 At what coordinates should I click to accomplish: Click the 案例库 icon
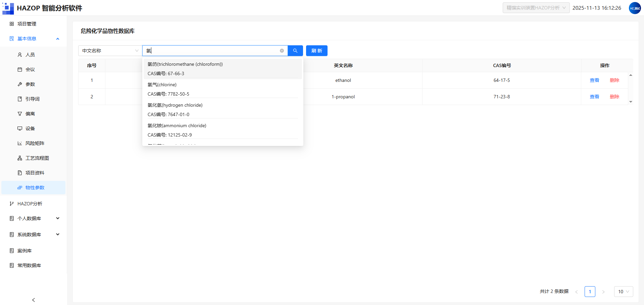[12, 251]
